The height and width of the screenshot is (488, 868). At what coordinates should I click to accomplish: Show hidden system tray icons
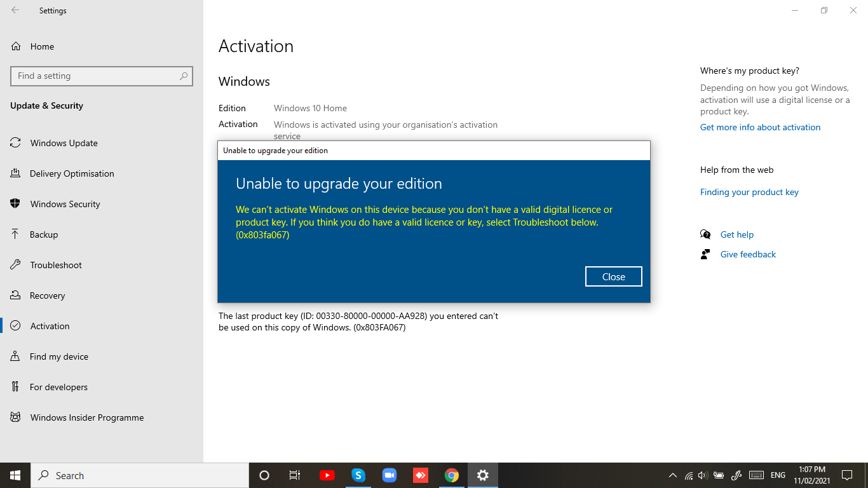[673, 475]
